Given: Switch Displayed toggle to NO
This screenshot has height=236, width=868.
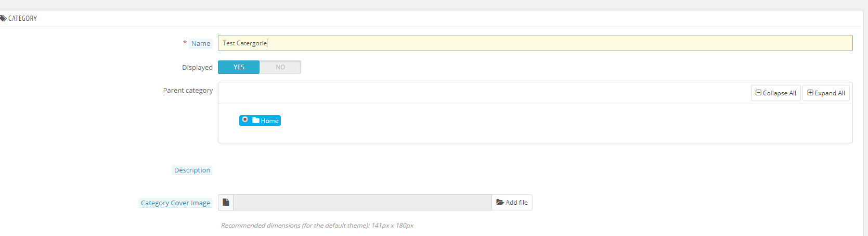Looking at the screenshot, I should [x=280, y=67].
